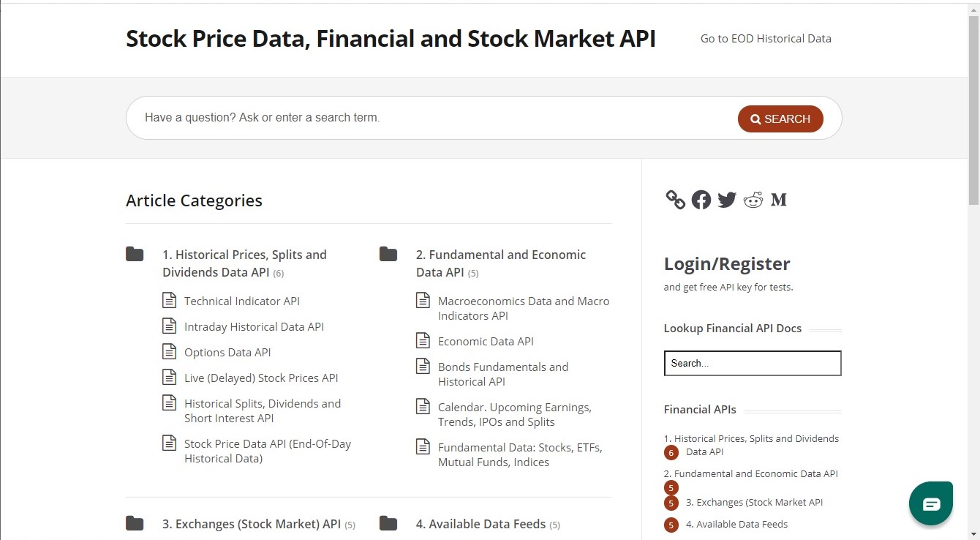Image resolution: width=980 pixels, height=540 pixels.
Task: Open the live chat bubble
Action: click(x=930, y=503)
